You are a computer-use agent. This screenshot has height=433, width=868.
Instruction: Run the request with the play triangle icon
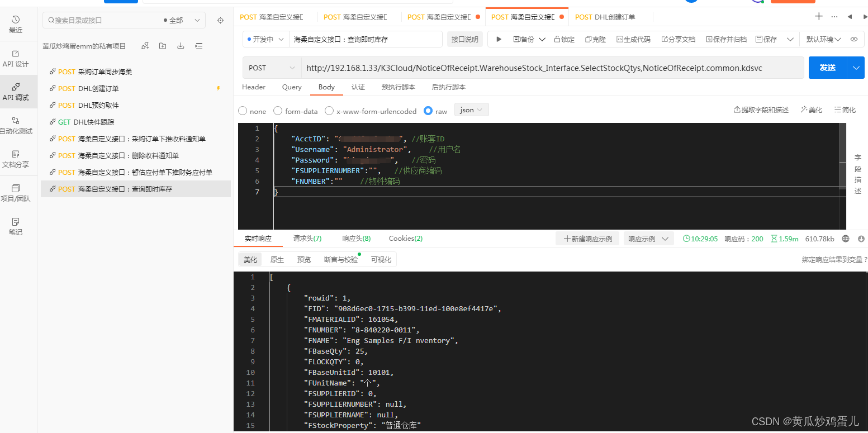point(498,39)
